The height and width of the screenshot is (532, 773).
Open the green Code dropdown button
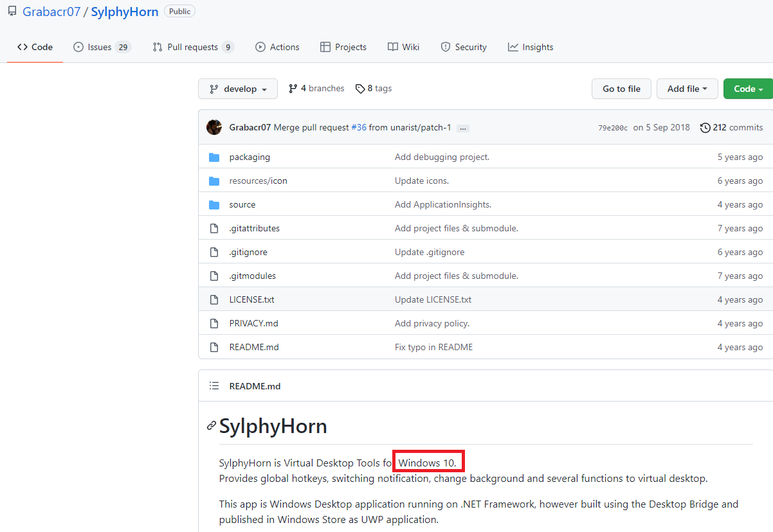click(x=748, y=89)
